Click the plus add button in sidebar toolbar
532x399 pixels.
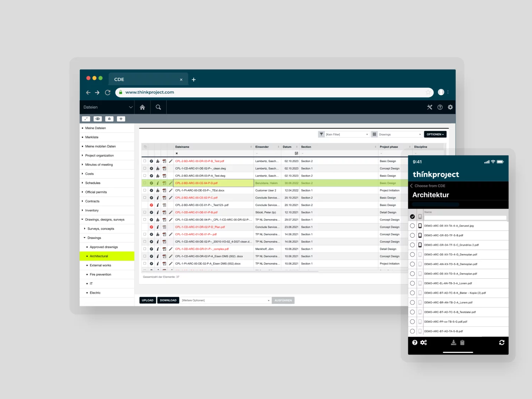[121, 119]
